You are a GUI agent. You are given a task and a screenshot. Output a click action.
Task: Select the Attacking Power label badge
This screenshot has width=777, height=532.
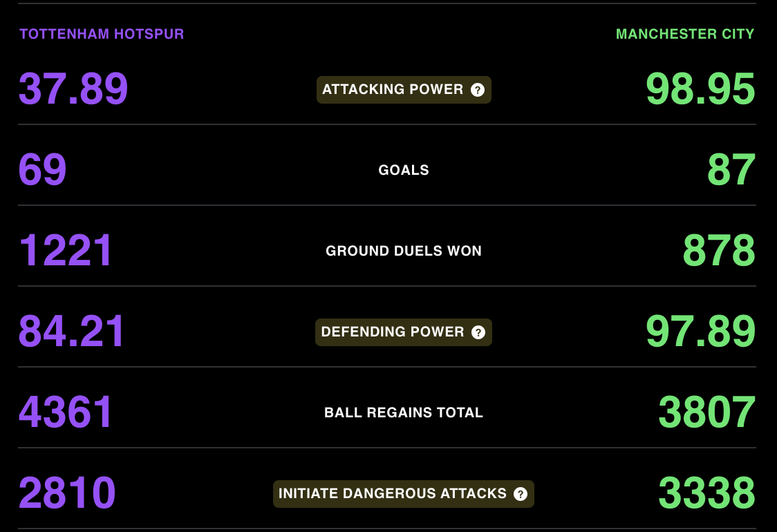click(404, 90)
